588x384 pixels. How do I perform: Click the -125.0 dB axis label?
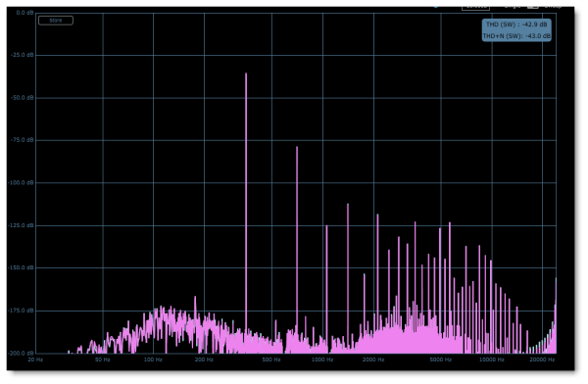(21, 225)
